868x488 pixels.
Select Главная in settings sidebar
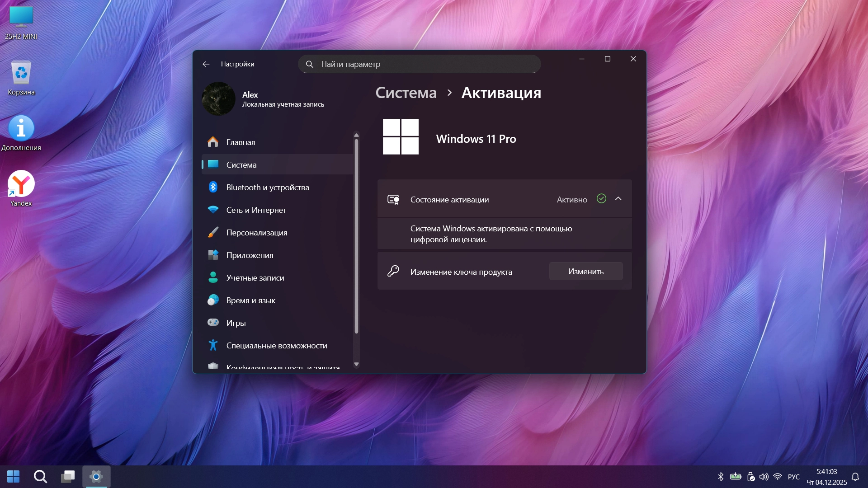(241, 142)
